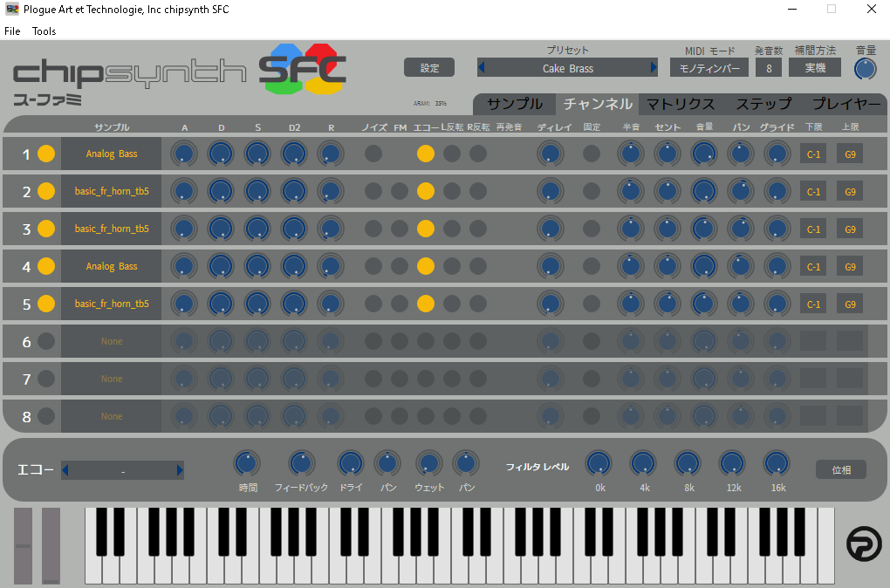The image size is (890, 588).
Task: Open the ステップ tab
Action: point(763,104)
